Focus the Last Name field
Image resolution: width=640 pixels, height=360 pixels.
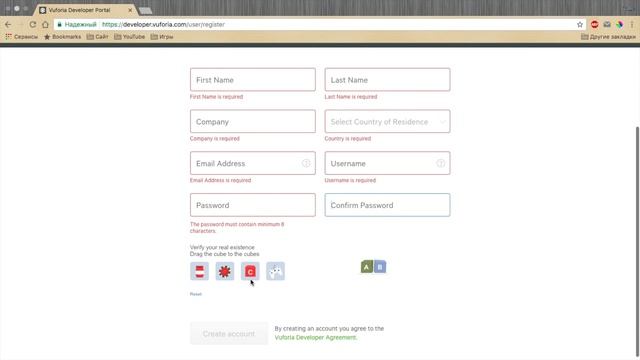click(x=387, y=80)
